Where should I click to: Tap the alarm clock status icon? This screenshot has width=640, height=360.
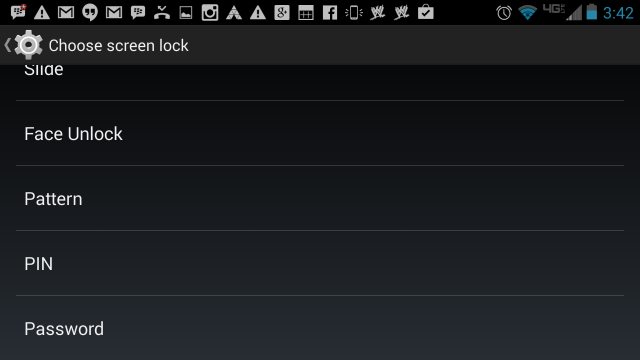coord(504,13)
